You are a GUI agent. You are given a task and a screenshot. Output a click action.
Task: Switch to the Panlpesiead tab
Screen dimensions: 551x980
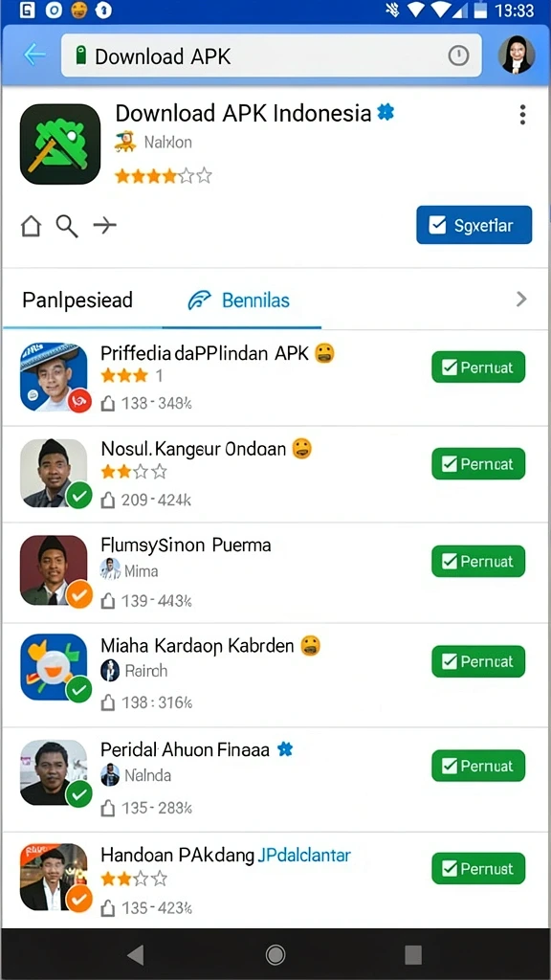(77, 300)
